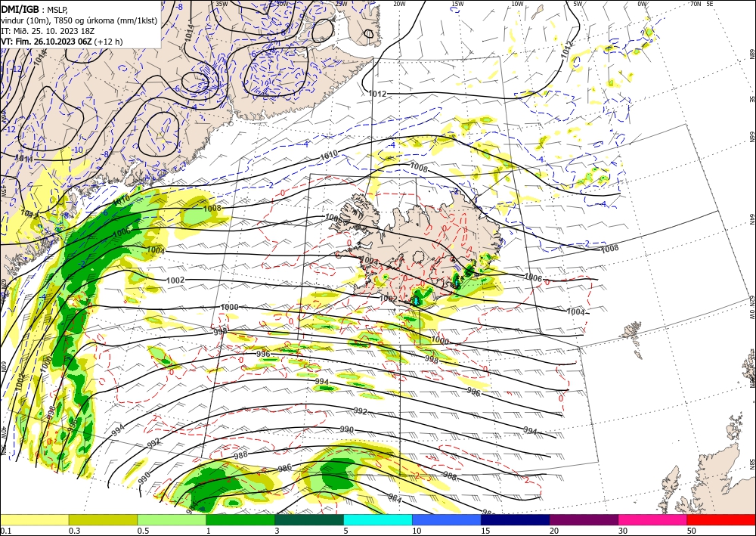Pick the dark green 3–5 legend swatch

(309, 519)
